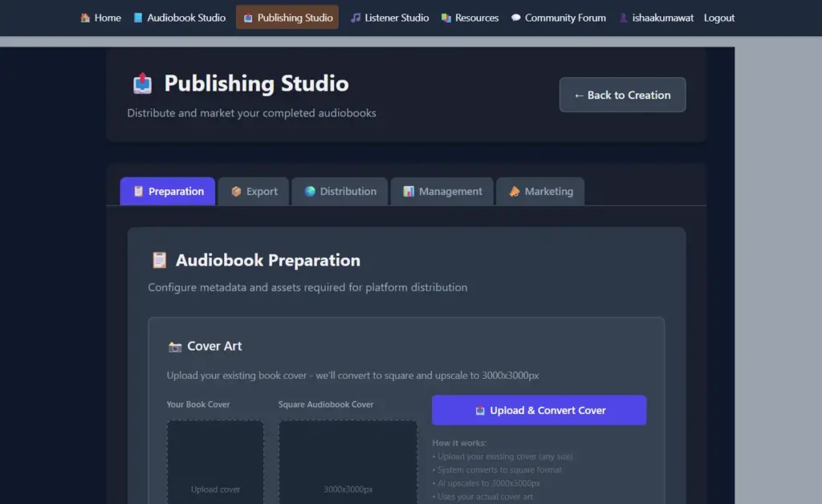Click the bar chart icon on the Management tab
822x504 pixels.
point(408,191)
